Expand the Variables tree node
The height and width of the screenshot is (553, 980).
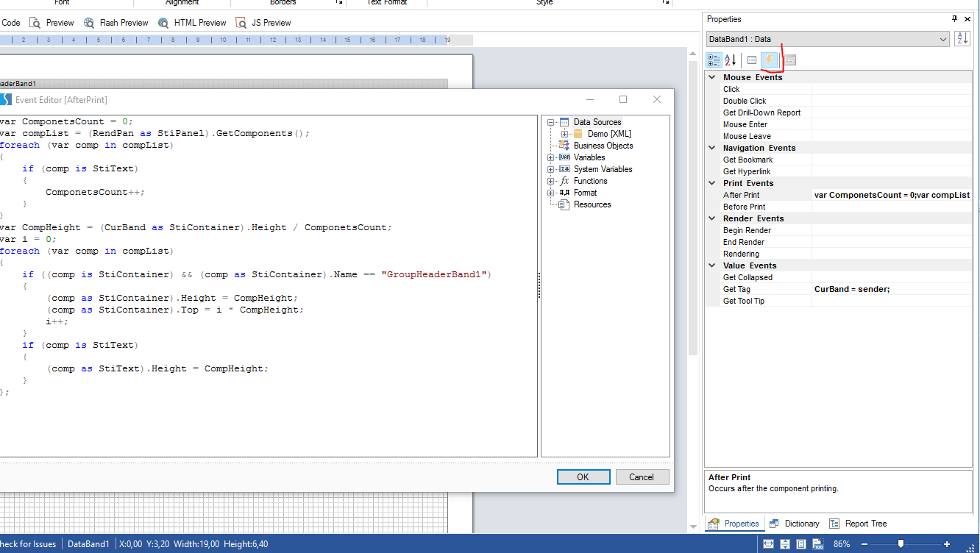(x=551, y=157)
